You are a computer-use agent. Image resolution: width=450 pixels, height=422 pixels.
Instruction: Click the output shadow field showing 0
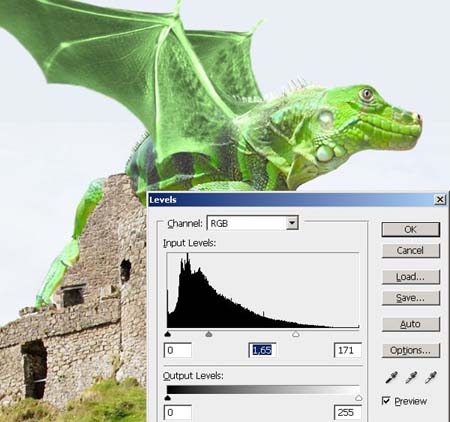pyautogui.click(x=178, y=412)
